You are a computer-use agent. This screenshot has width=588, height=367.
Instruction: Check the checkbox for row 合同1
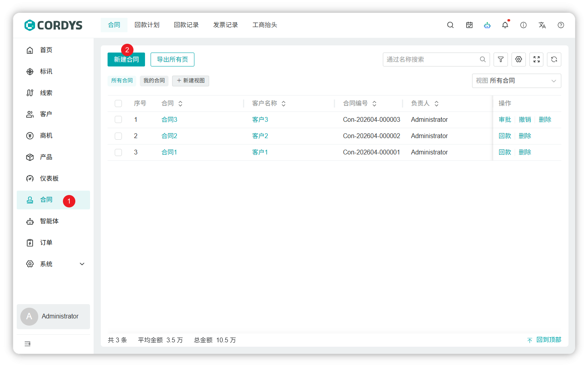click(118, 152)
